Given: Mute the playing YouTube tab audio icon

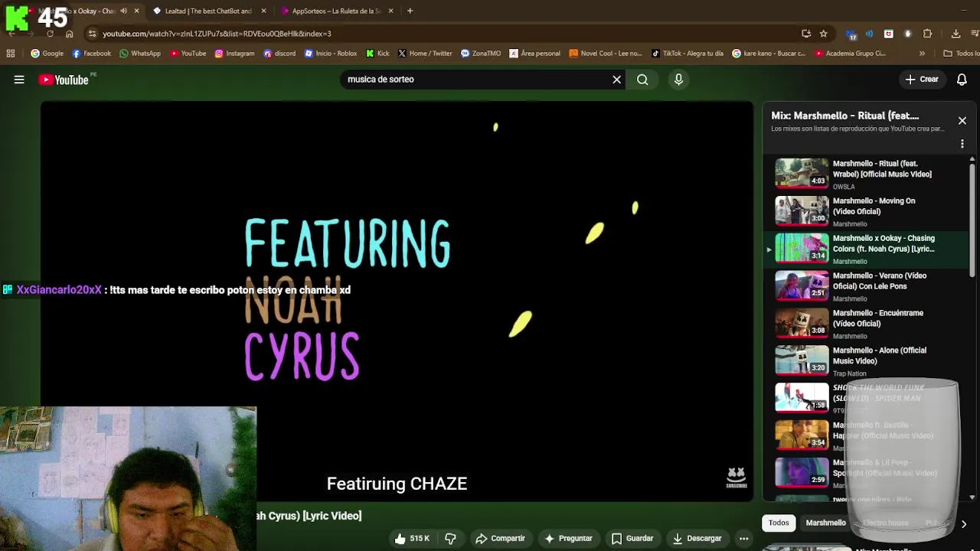Looking at the screenshot, I should click(123, 11).
